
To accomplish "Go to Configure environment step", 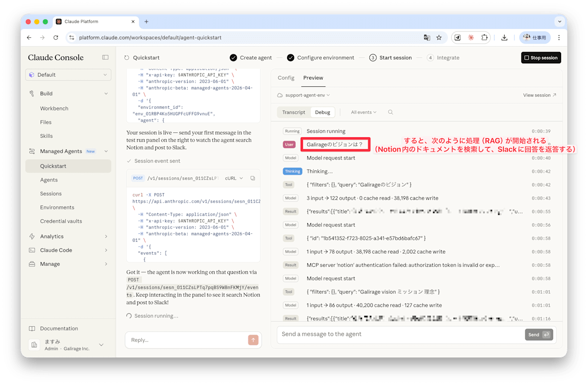I will pos(320,57).
